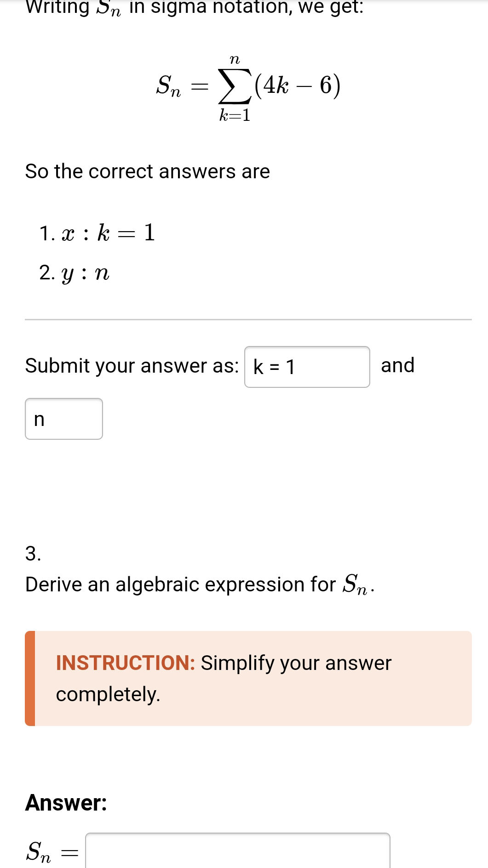Click the empty Sn answer field
This screenshot has height=868, width=488.
click(x=237, y=855)
